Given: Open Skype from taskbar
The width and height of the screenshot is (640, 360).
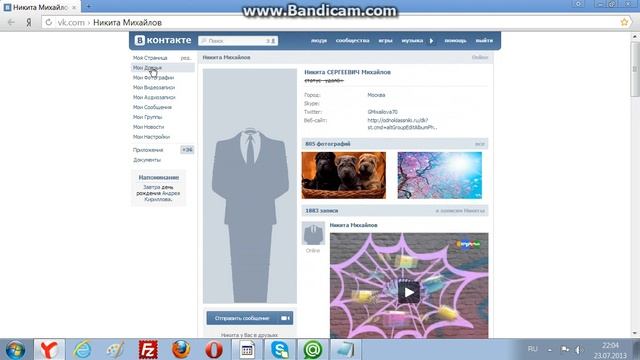Looking at the screenshot, I should (x=280, y=349).
